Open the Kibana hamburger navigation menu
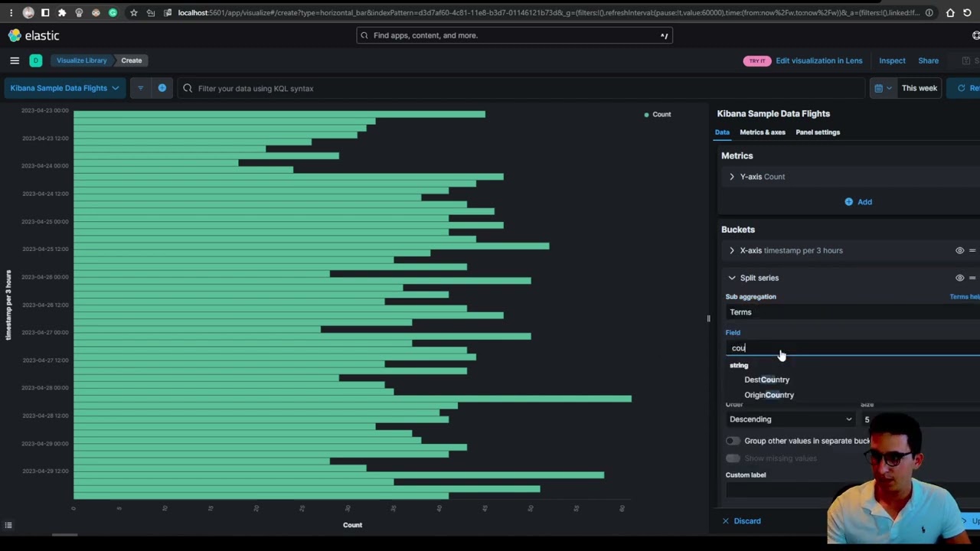The width and height of the screenshot is (980, 551). tap(15, 60)
